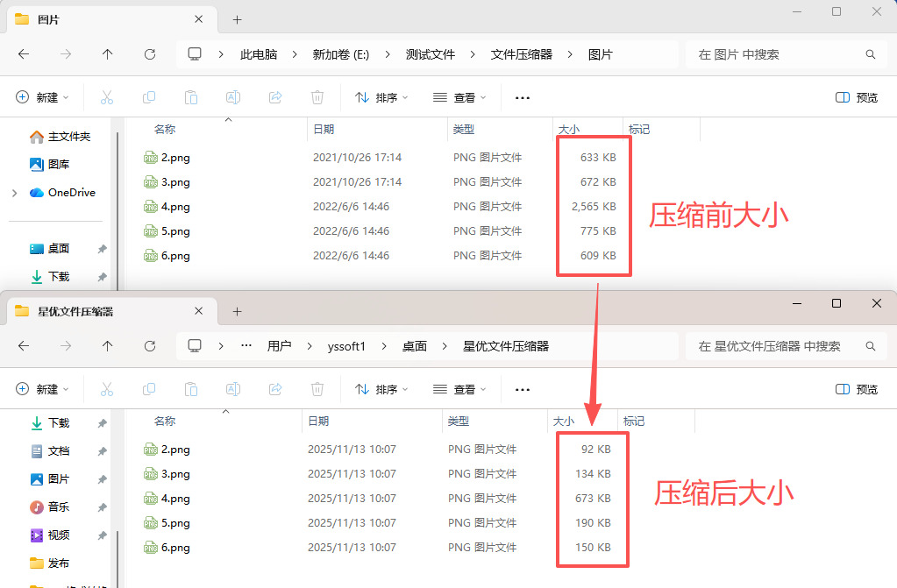Go up one folder in 星优文件压缩器 window

(108, 346)
